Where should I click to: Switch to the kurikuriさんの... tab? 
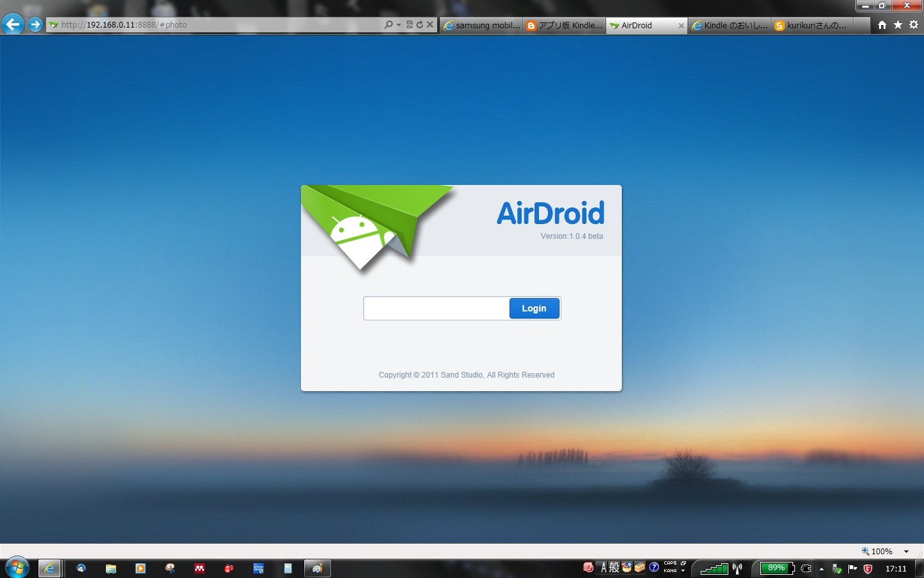pyautogui.click(x=812, y=25)
